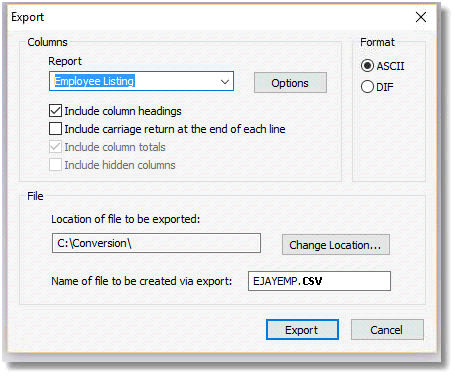Viewport: 455px width, 376px height.
Task: Close the Export dialog window
Action: click(x=421, y=17)
